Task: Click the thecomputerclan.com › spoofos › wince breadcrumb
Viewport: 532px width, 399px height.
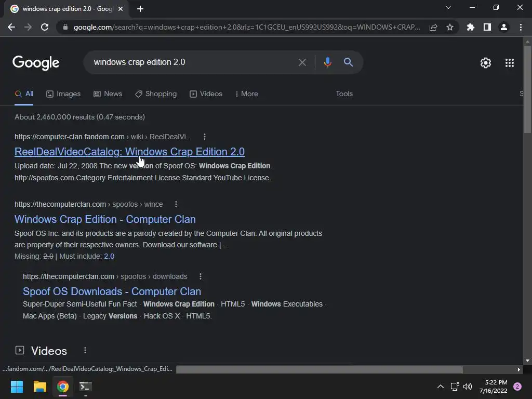Action: pos(88,204)
